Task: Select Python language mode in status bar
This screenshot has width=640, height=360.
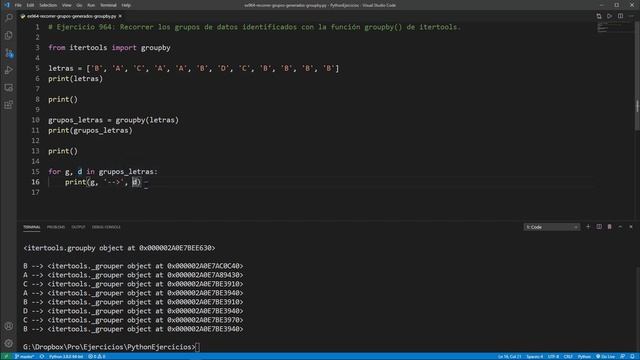Action: [584, 356]
